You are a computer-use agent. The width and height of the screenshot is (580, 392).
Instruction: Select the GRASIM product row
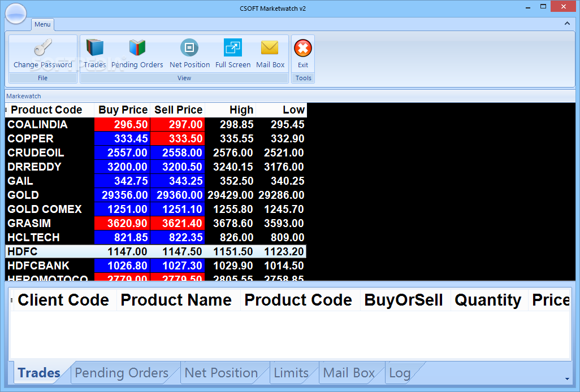coord(155,223)
